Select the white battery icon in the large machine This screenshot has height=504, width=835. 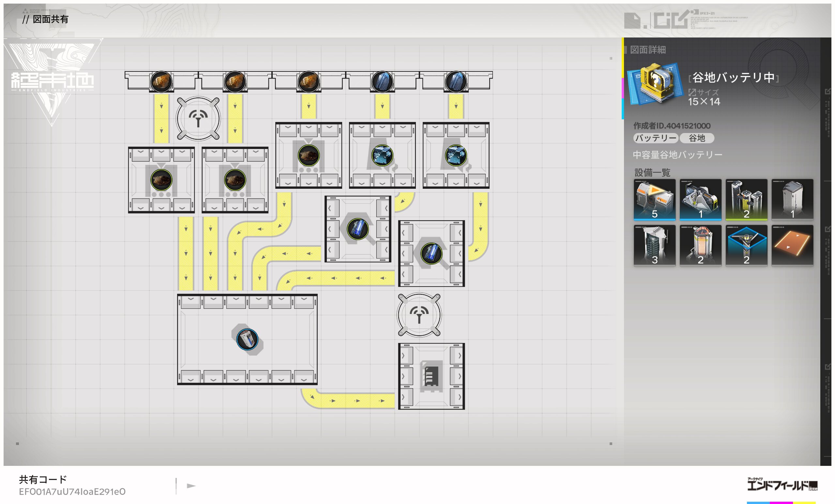pos(247,339)
